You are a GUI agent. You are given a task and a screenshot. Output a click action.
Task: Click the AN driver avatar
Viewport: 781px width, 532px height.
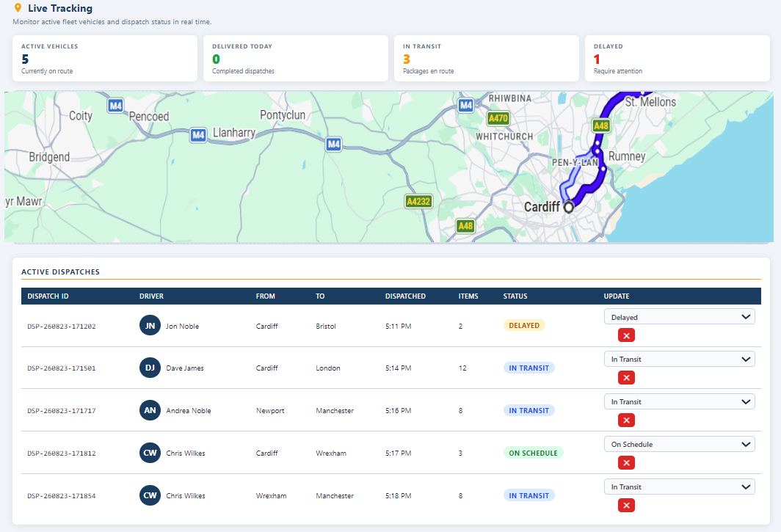click(150, 410)
